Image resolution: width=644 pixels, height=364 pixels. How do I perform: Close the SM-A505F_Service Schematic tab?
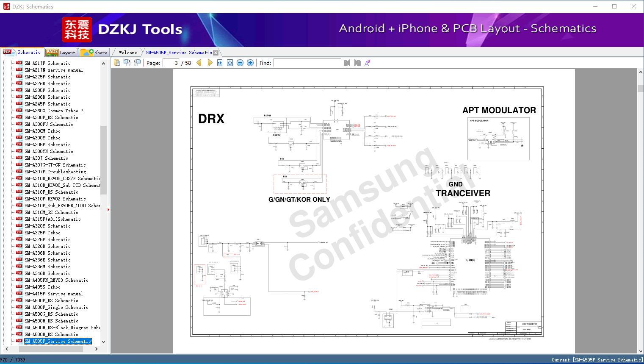(216, 53)
